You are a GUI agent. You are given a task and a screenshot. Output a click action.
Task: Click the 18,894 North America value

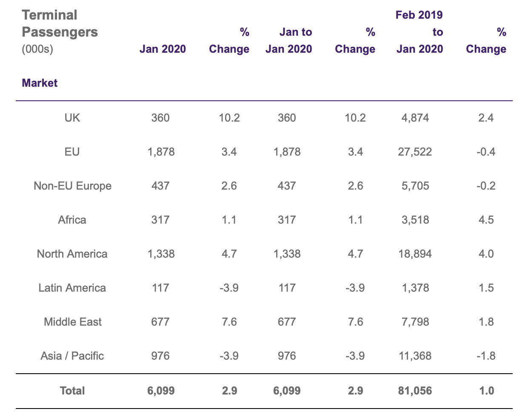415,254
